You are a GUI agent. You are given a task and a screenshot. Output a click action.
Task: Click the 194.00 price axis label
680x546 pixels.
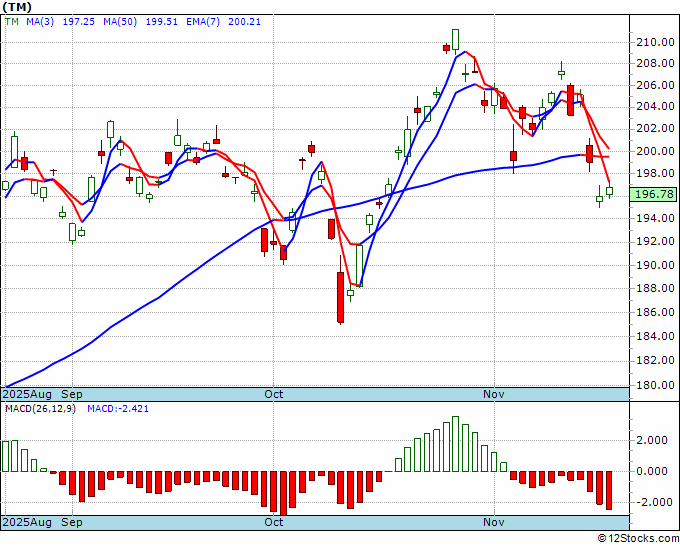coord(655,218)
